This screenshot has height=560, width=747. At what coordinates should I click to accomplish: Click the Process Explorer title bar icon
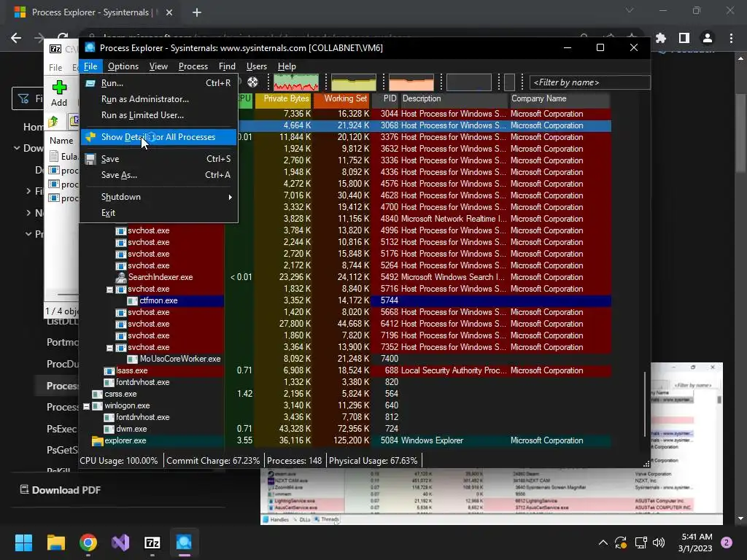90,47
